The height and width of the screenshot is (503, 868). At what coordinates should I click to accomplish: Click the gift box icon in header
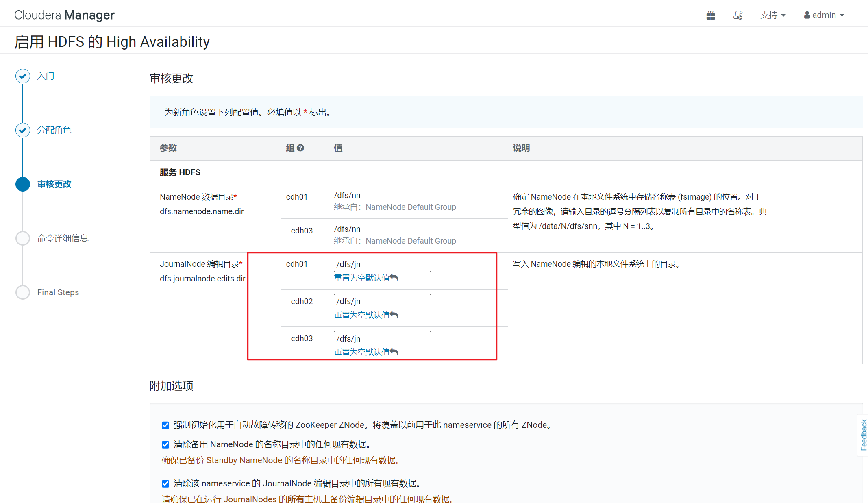[711, 15]
